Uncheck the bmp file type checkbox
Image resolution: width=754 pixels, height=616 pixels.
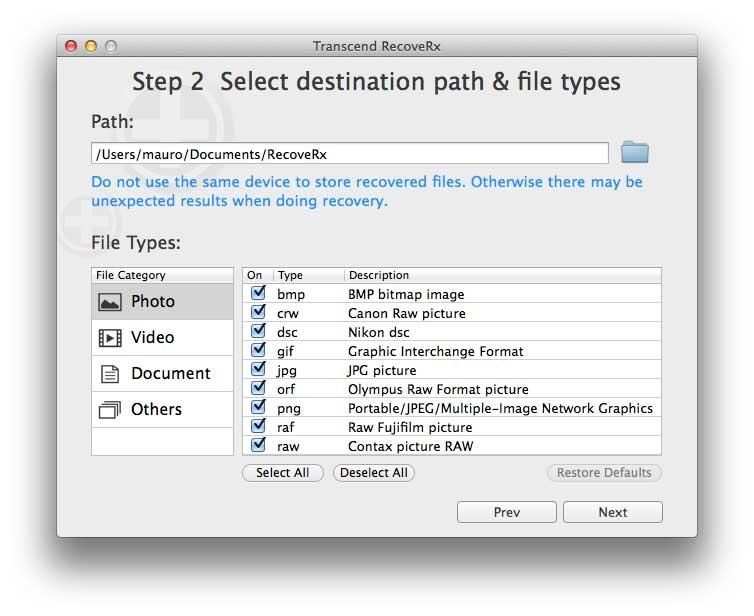[x=258, y=294]
